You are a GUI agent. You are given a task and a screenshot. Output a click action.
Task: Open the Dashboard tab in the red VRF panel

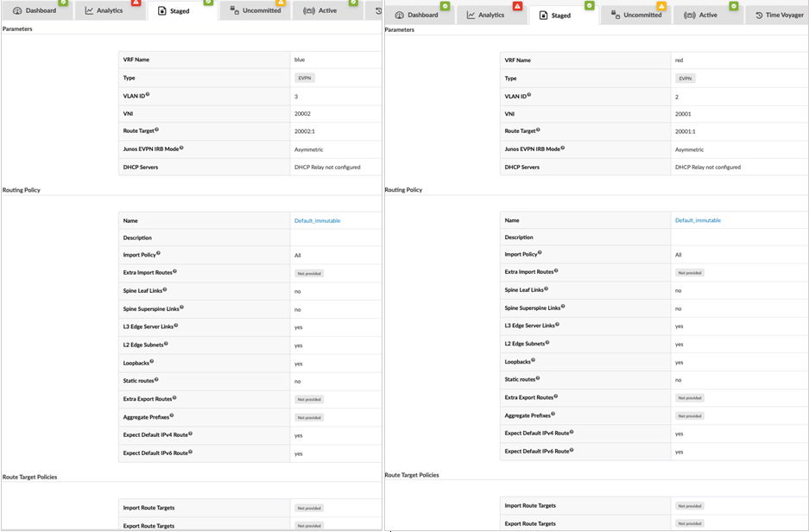(x=417, y=15)
